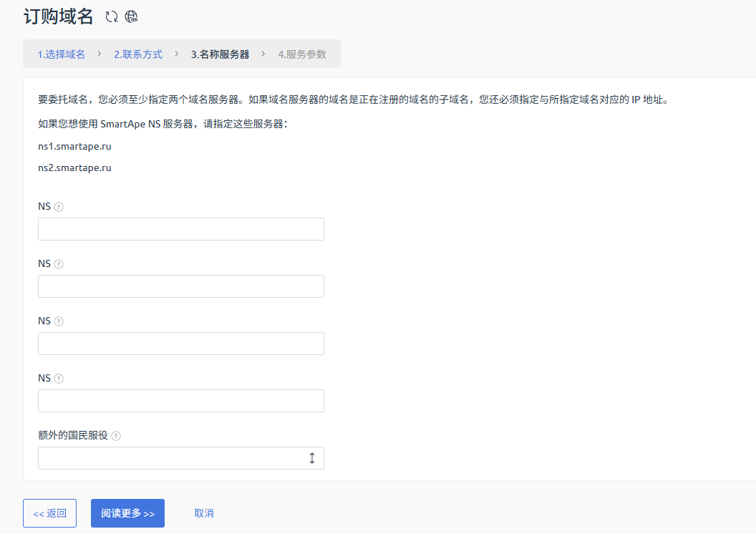756x534 pixels.
Task: Click the help icon beside 额外的国民服役
Action: [x=116, y=436]
